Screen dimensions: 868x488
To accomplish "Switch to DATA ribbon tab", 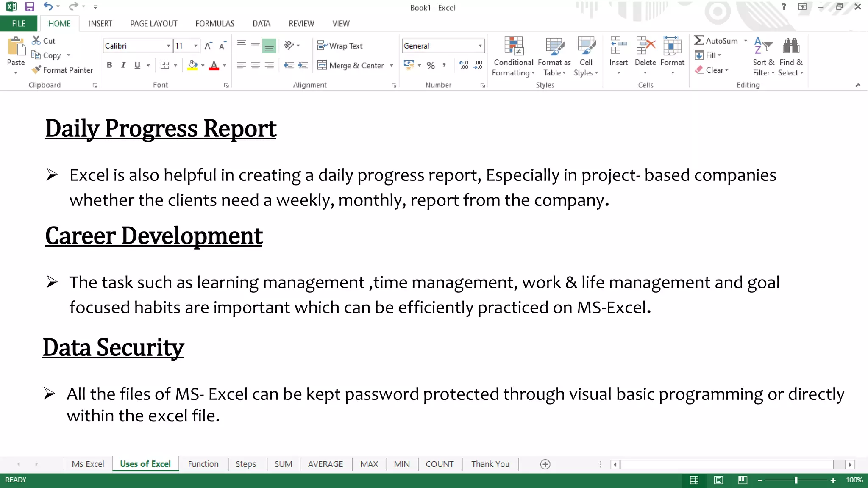I will coord(262,24).
